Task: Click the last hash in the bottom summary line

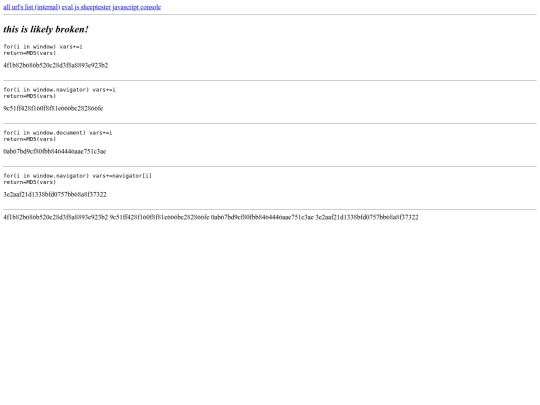Action: 367,217
